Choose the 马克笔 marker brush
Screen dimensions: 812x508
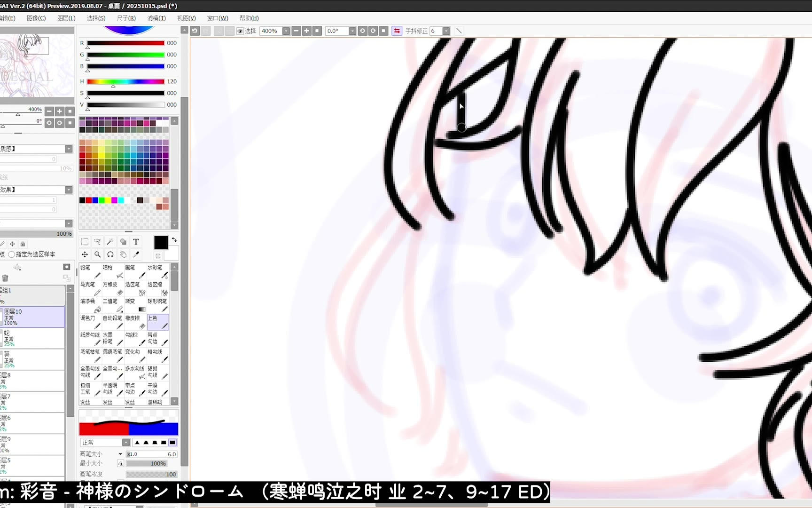click(90, 288)
